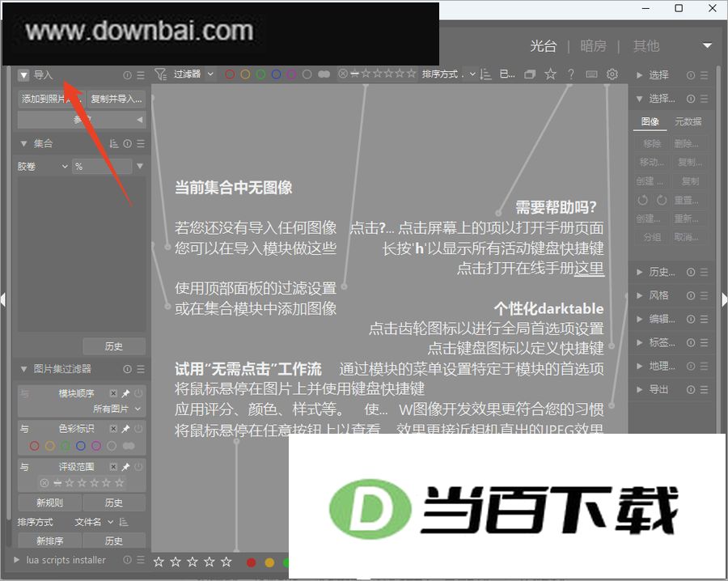Click 历史 button under the collection list

pyautogui.click(x=114, y=346)
